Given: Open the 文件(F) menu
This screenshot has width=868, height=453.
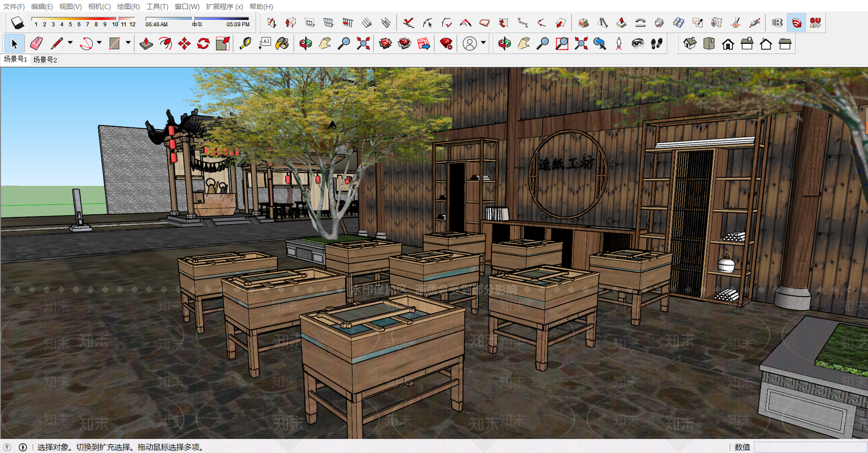Looking at the screenshot, I should click(x=14, y=7).
